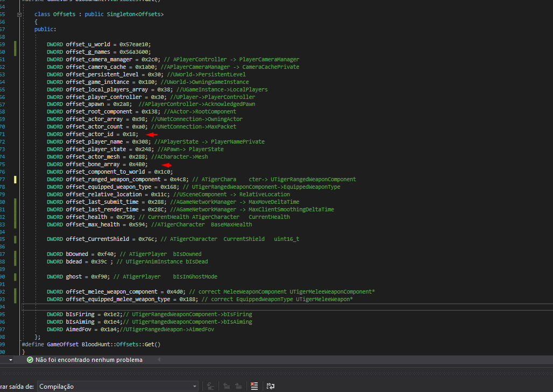Go to the previous output message
Screen dimensions: 553x392
(x=227, y=387)
